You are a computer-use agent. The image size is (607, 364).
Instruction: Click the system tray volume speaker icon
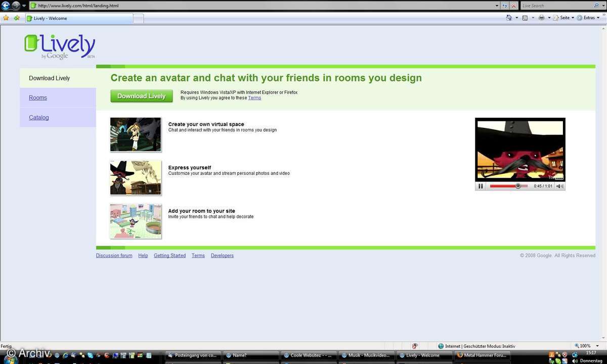tap(575, 361)
